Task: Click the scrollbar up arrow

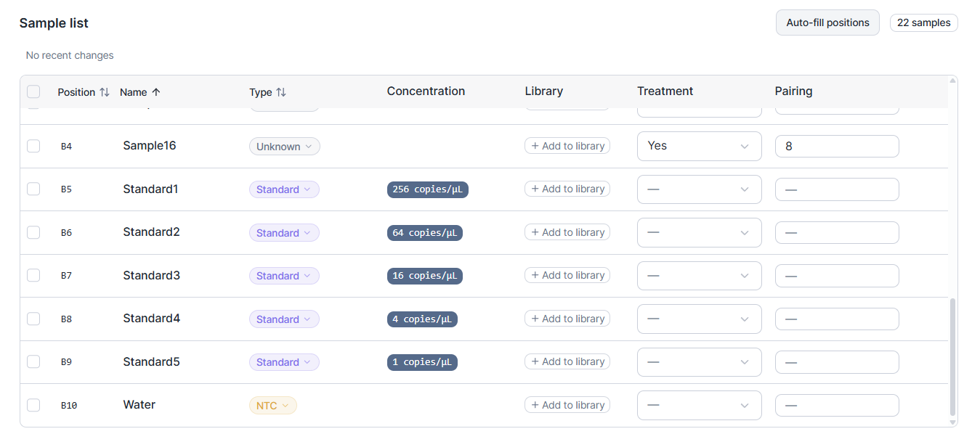Action: point(952,81)
